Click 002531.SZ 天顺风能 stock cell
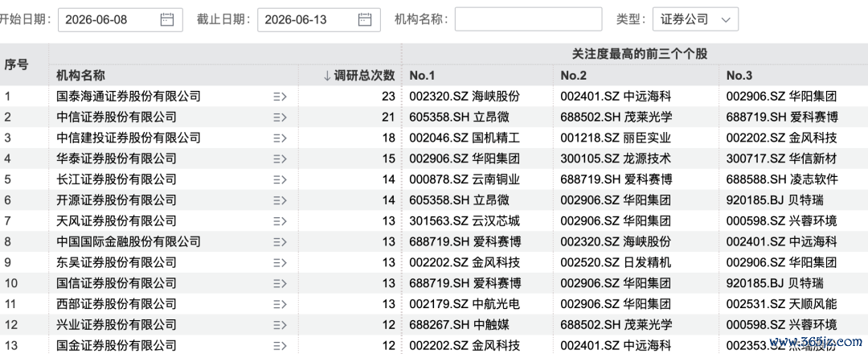 [782, 304]
